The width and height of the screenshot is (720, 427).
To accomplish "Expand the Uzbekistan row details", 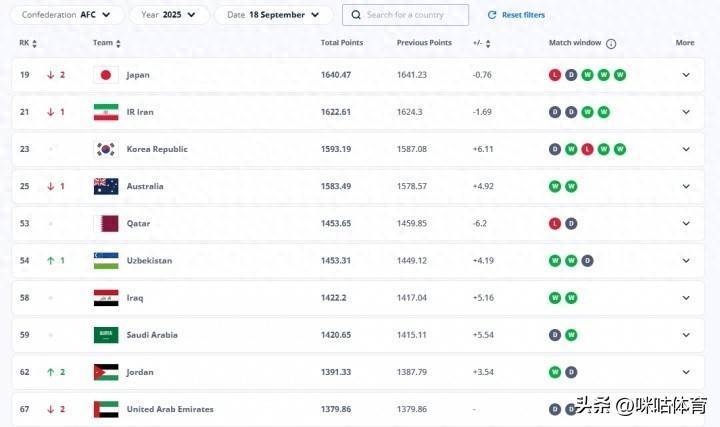I will [x=685, y=260].
